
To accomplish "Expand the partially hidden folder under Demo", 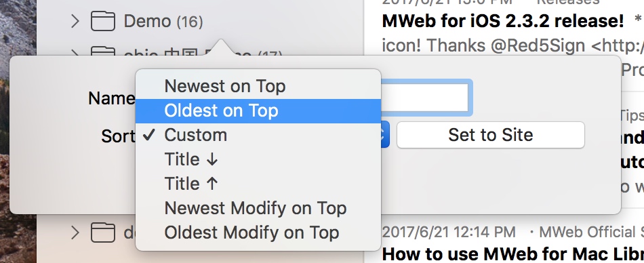I will click(x=75, y=52).
